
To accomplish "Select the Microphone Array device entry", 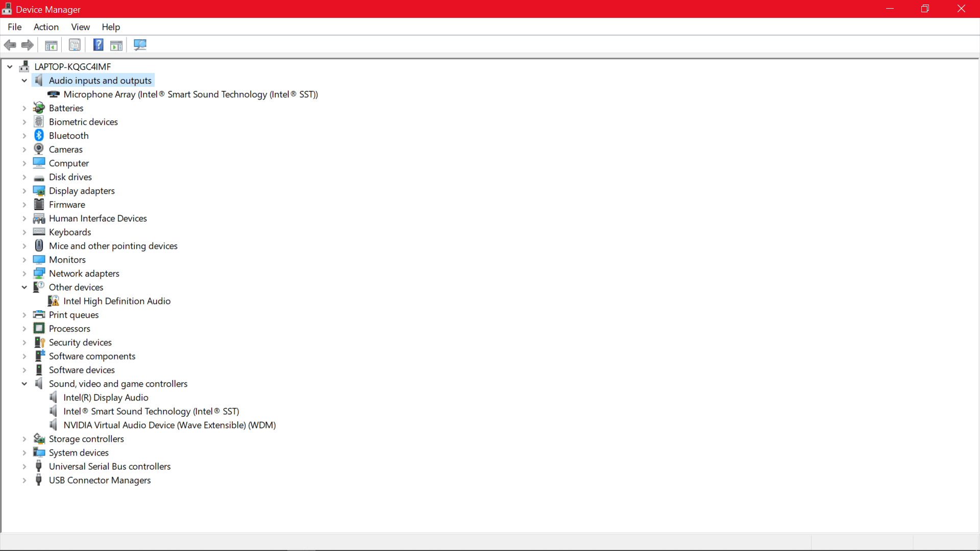I will tap(190, 94).
